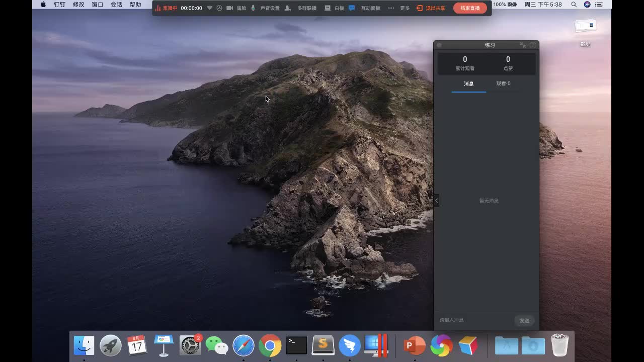Open the Downloads folder in the Dock
This screenshot has height=362, width=644.
(533, 345)
